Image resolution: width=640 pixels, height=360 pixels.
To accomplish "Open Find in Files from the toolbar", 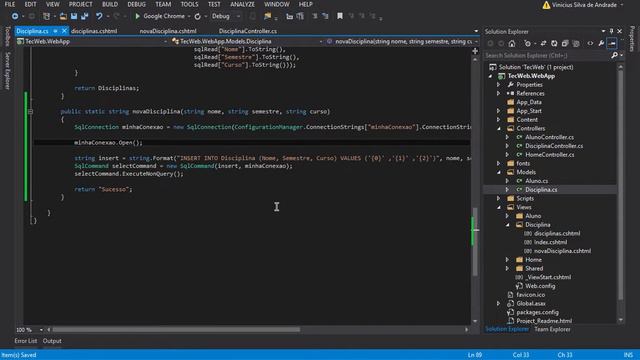I will pos(267,16).
